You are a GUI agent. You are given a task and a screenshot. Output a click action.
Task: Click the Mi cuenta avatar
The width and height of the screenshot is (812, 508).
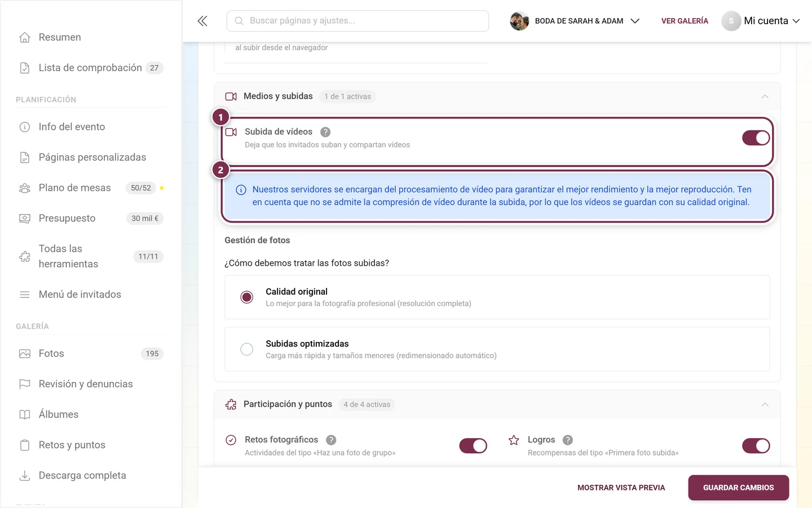[731, 21]
